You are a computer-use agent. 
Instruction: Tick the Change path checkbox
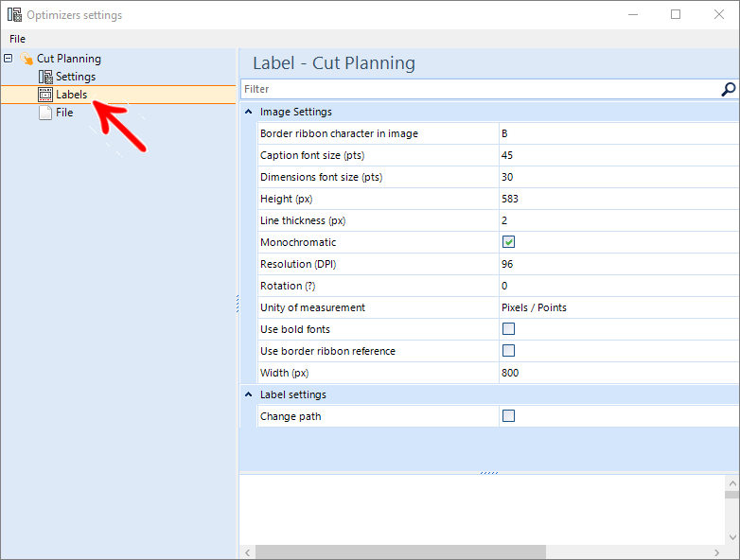(x=508, y=415)
